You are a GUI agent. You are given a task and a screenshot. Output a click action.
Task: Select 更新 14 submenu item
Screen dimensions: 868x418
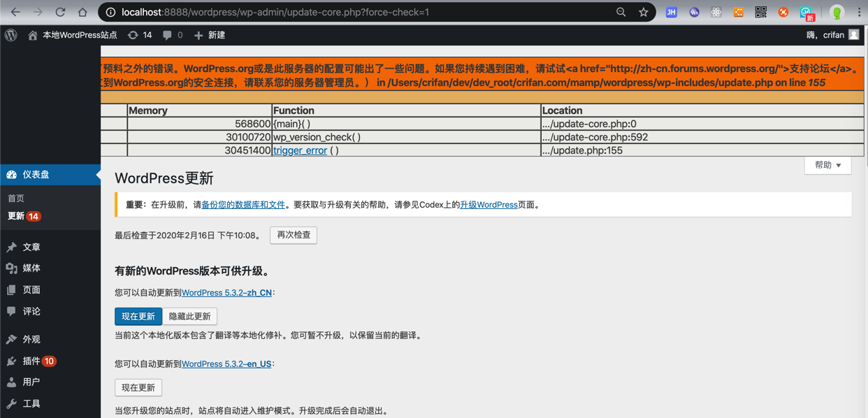pos(24,216)
